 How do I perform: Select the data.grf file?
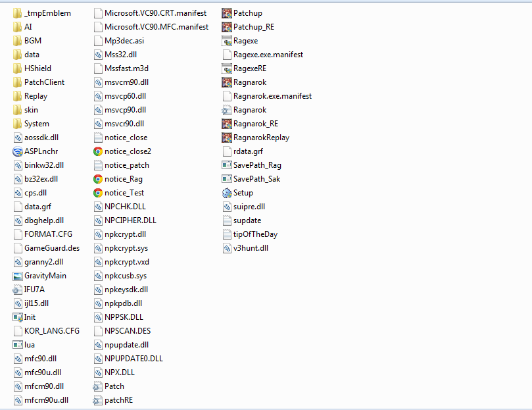coord(33,207)
